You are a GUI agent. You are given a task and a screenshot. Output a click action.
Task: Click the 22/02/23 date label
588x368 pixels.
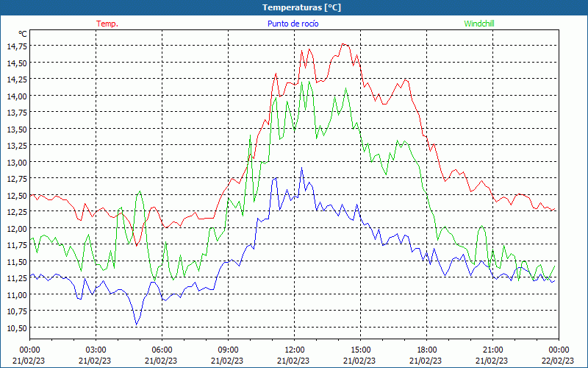pyautogui.click(x=559, y=361)
